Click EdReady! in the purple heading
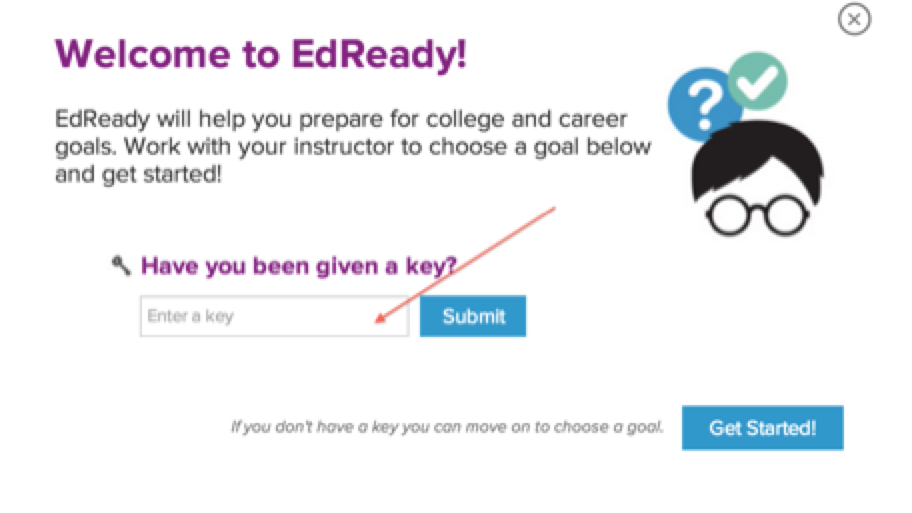The width and height of the screenshot is (912, 513). click(x=379, y=56)
